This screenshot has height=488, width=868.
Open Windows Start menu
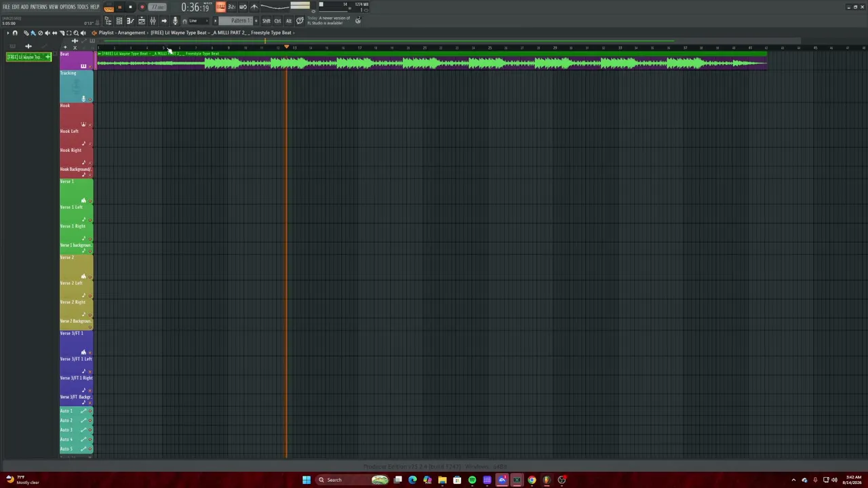pos(306,480)
